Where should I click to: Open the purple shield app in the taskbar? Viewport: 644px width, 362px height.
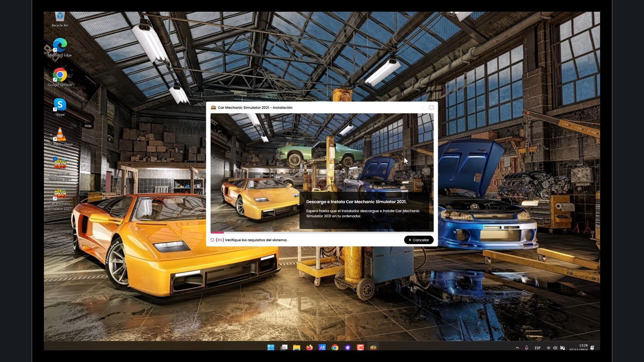[x=347, y=348]
